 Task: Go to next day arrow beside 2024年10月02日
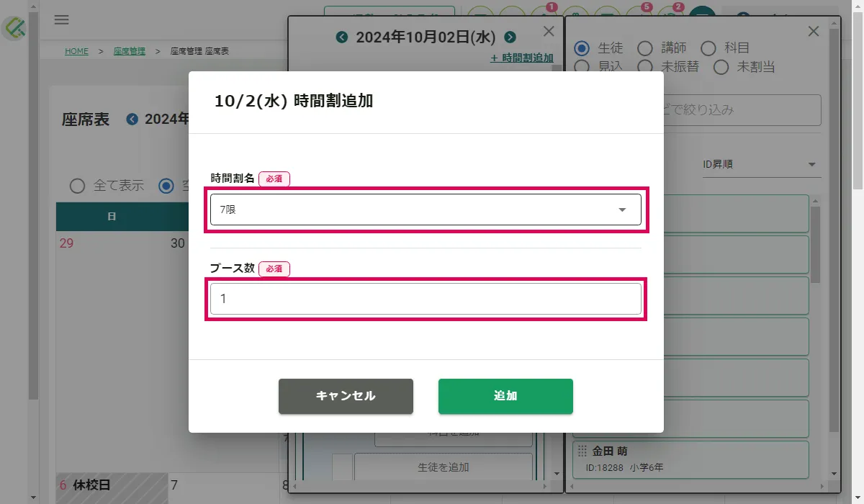(x=510, y=37)
